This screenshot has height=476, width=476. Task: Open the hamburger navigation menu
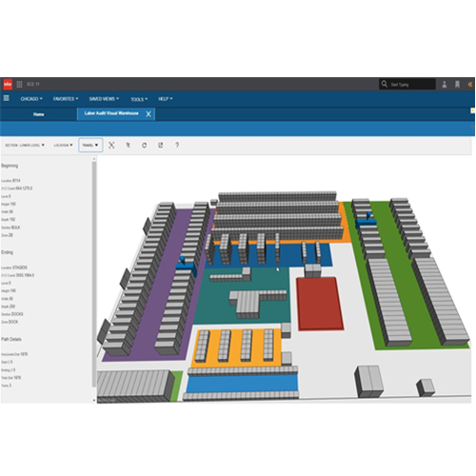[6, 98]
